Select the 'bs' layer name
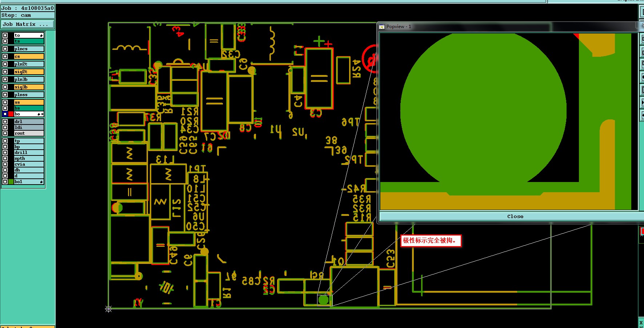 [29, 108]
